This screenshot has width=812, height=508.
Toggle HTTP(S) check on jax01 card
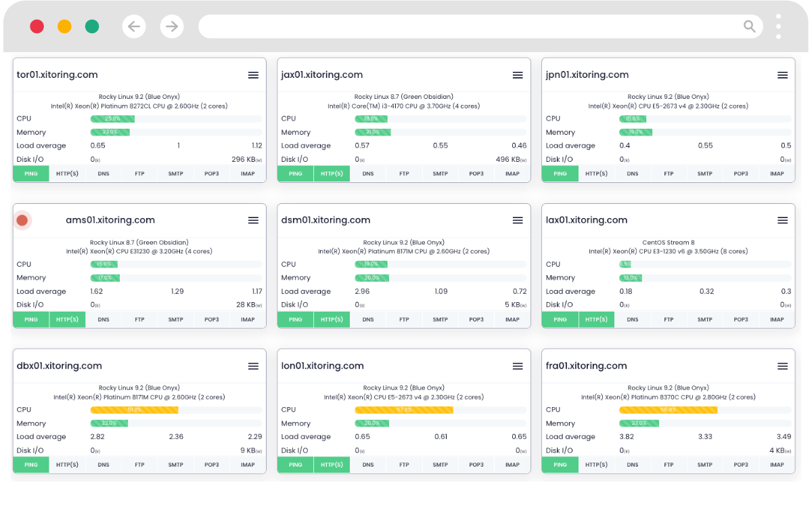coord(332,173)
